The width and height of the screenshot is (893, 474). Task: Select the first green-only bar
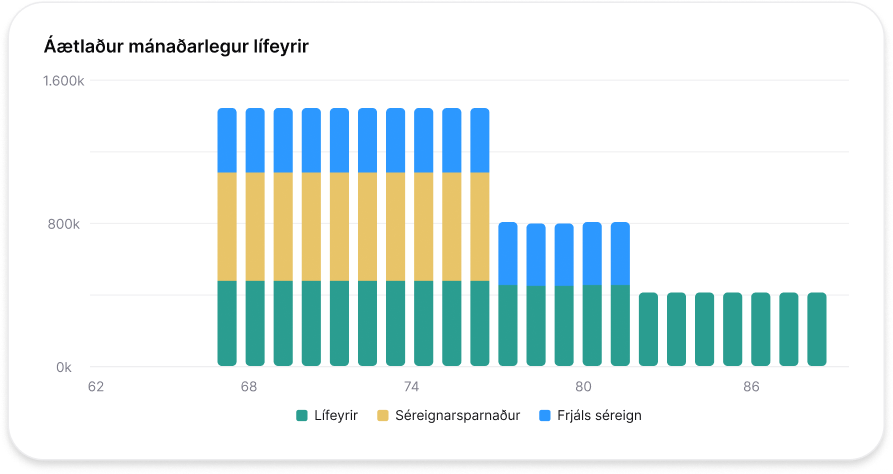(648, 329)
